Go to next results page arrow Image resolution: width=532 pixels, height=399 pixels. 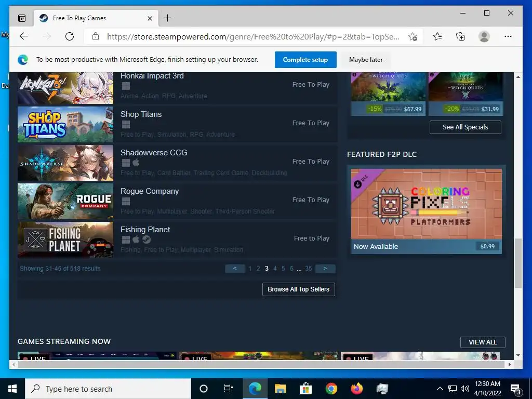point(325,269)
